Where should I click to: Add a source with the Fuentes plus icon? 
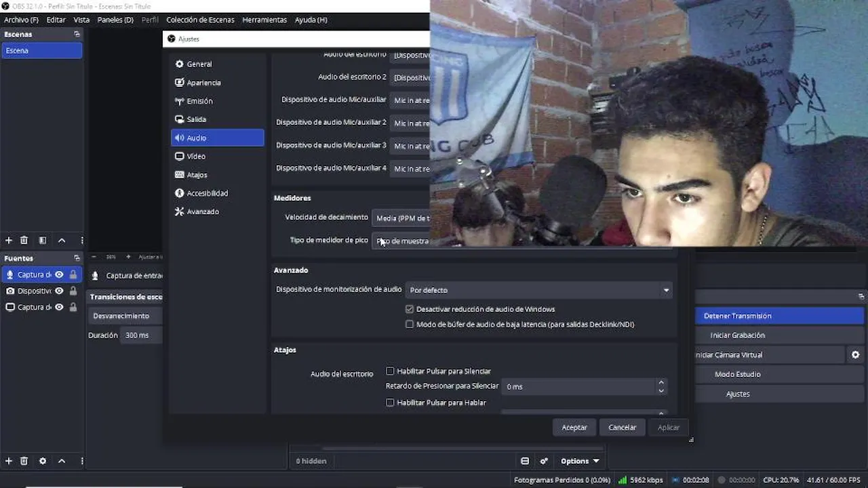click(x=9, y=461)
